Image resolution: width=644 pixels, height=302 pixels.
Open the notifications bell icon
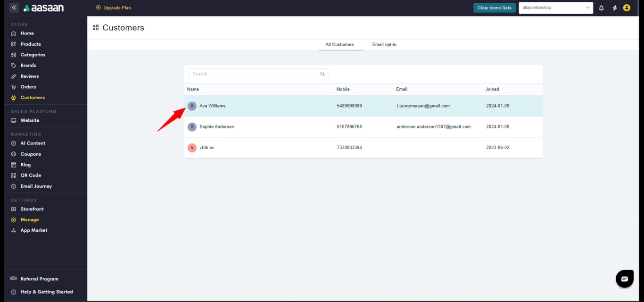601,8
